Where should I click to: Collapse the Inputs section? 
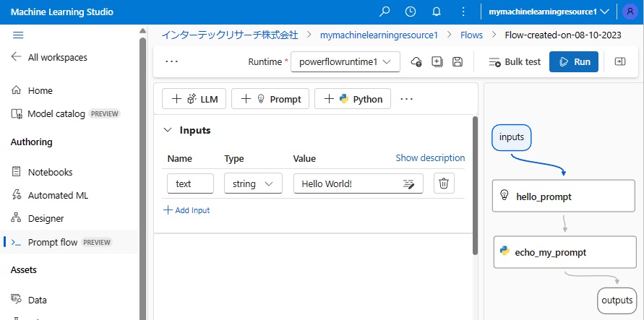pos(168,130)
